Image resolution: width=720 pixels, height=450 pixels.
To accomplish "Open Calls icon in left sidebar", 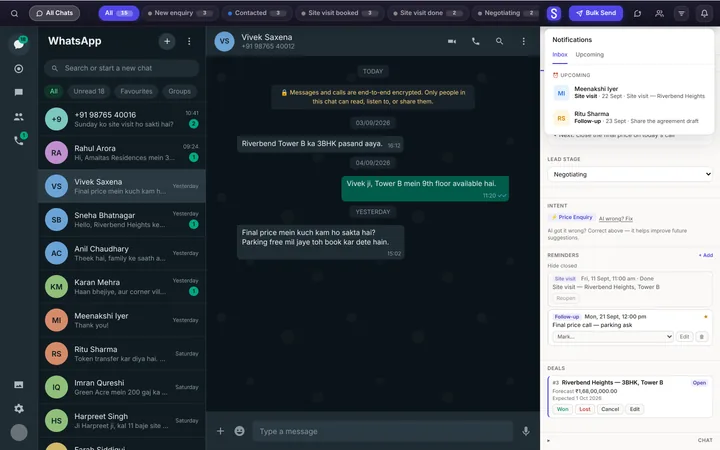I will 19,140.
